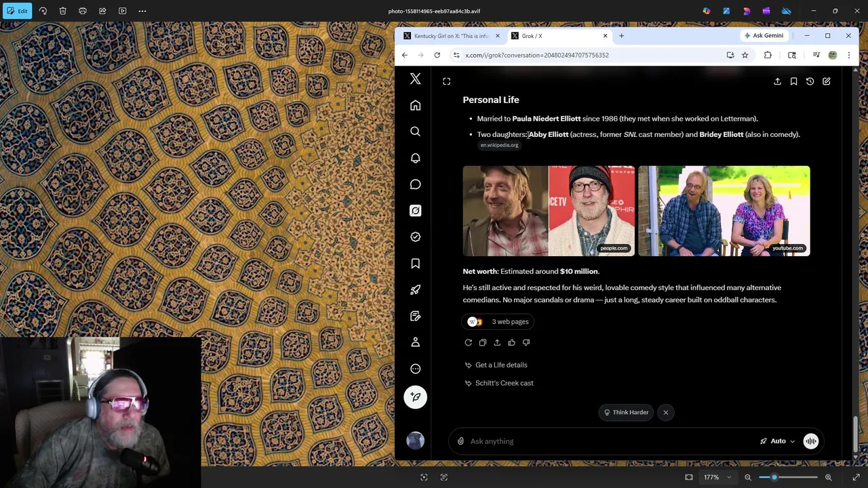Open Grok in X sidebar
The width and height of the screenshot is (868, 488).
416,211
